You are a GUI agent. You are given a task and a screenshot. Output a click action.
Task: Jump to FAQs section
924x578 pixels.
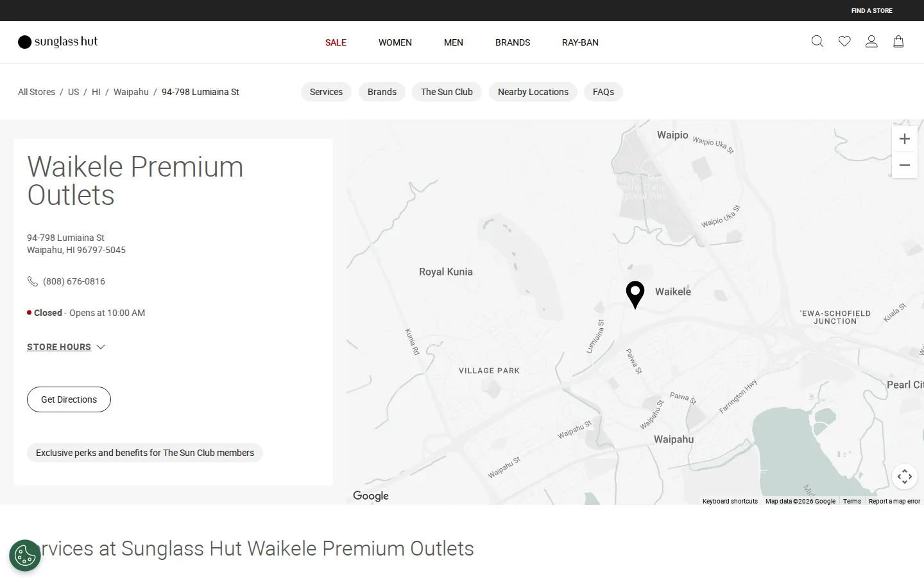tap(603, 92)
